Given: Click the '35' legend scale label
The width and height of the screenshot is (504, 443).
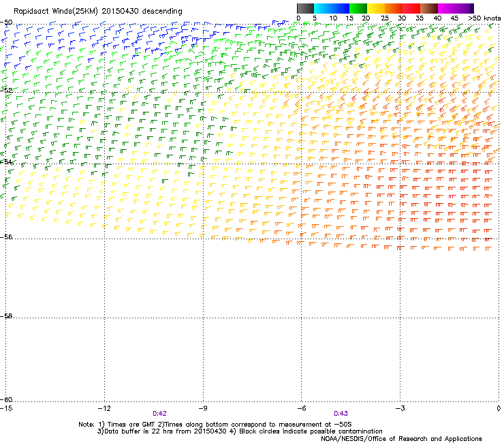Looking at the screenshot, I should pos(420,18).
